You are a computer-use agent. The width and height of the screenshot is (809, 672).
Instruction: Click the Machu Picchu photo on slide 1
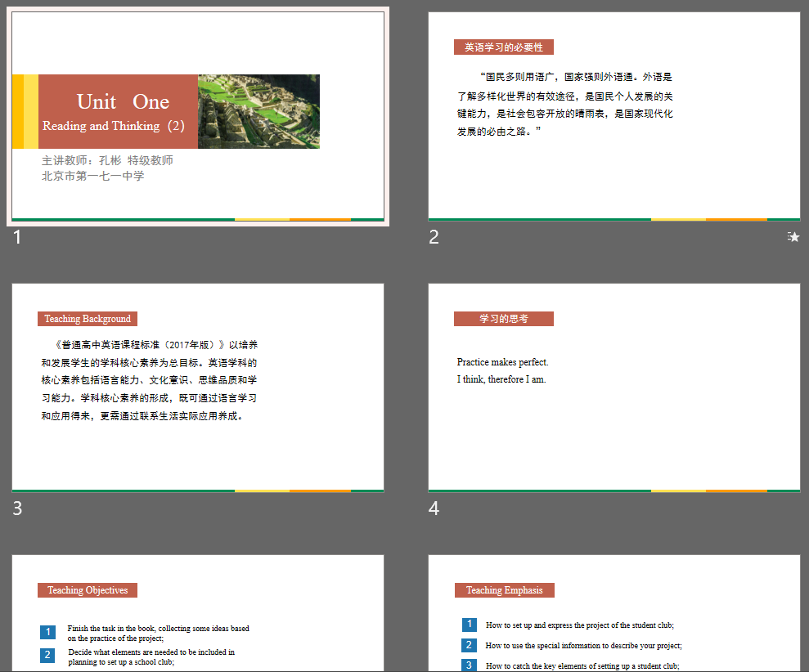point(258,111)
